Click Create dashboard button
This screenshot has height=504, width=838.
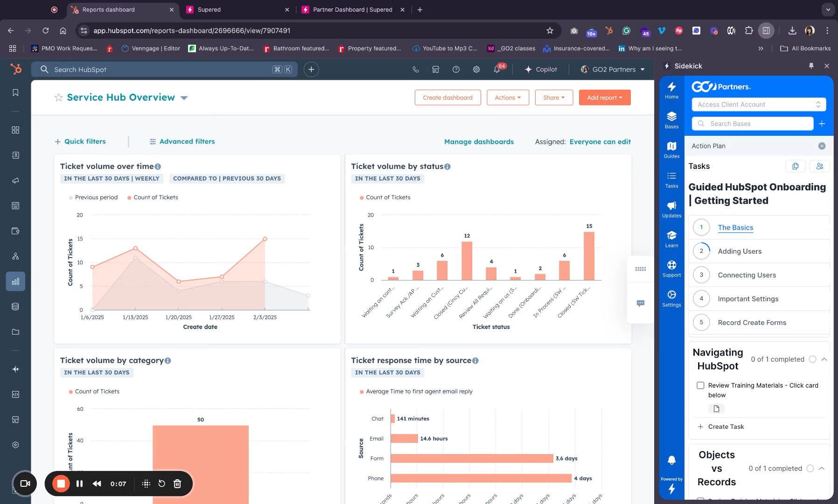click(x=447, y=98)
